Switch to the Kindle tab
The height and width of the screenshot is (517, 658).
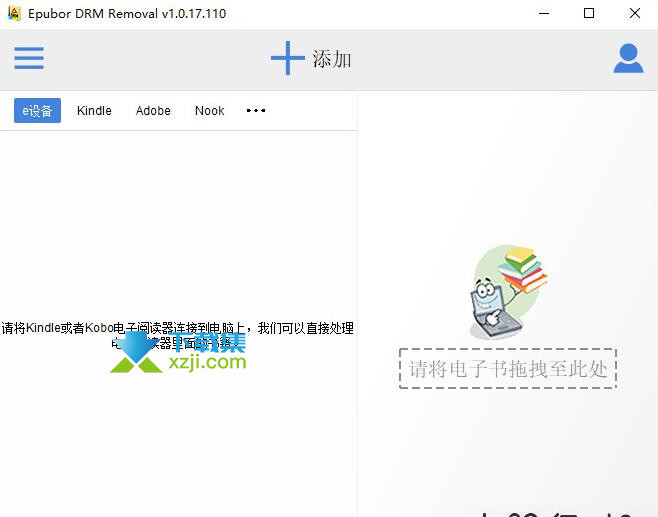94,110
